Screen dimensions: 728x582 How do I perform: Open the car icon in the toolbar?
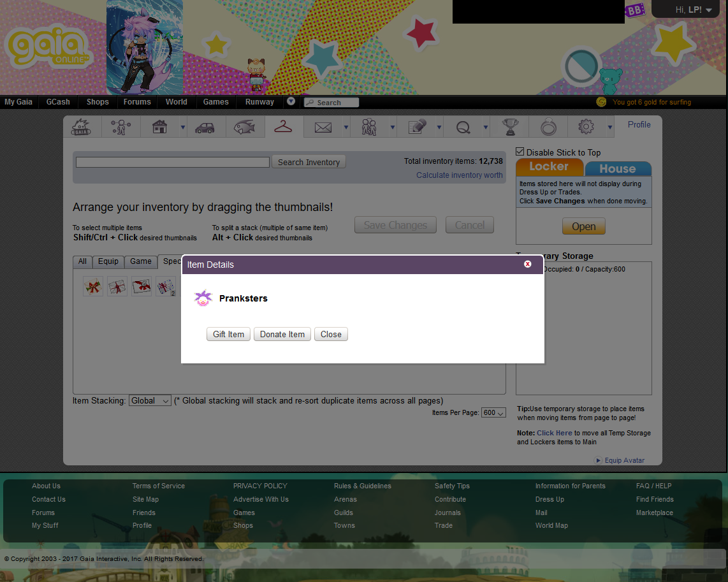tap(205, 127)
